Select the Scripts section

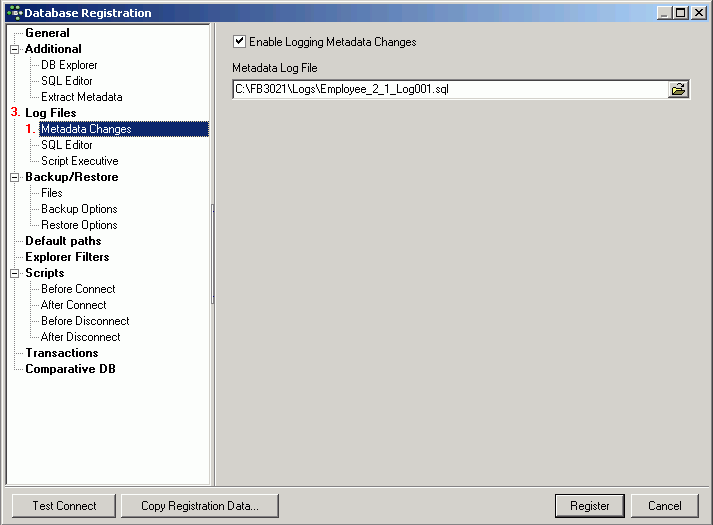pos(45,273)
